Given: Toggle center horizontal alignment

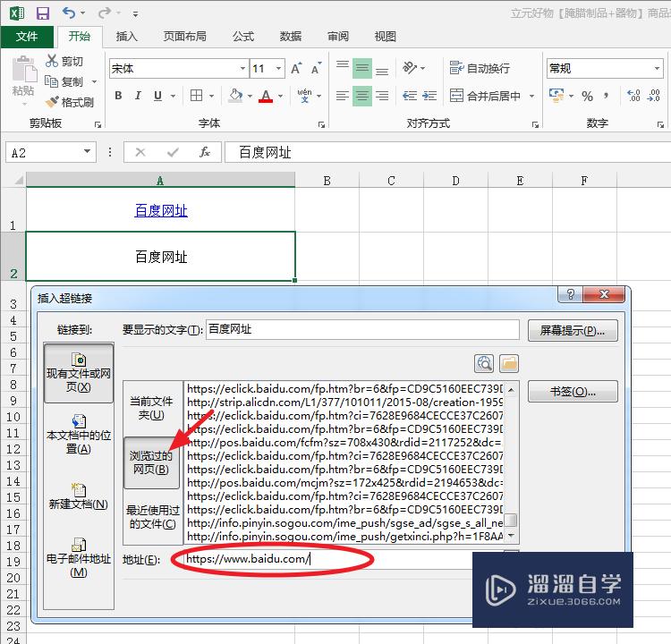Looking at the screenshot, I should (362, 96).
